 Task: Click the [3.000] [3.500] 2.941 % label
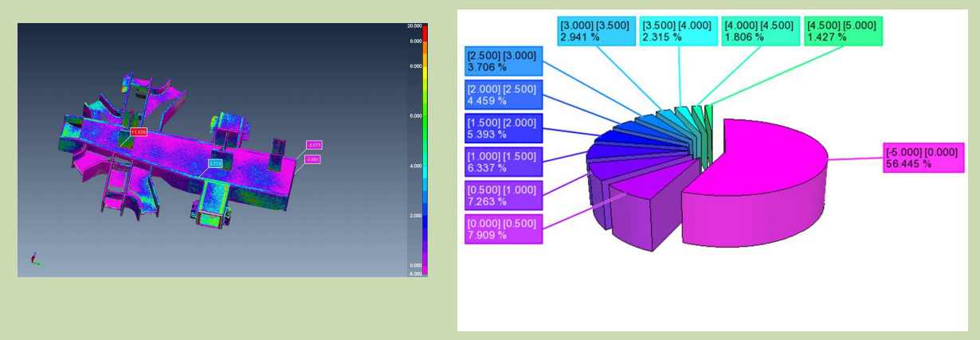click(x=596, y=31)
